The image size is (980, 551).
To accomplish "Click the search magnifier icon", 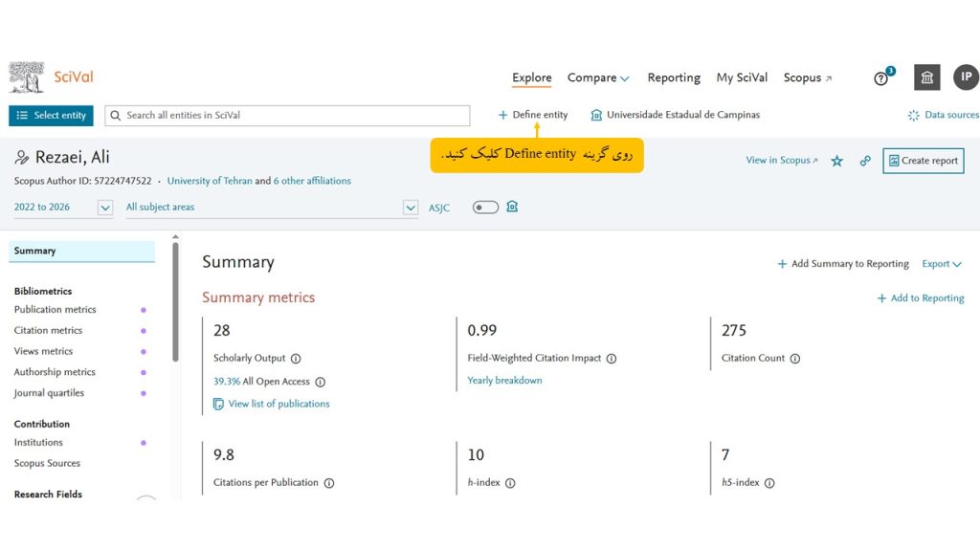I will coord(116,116).
